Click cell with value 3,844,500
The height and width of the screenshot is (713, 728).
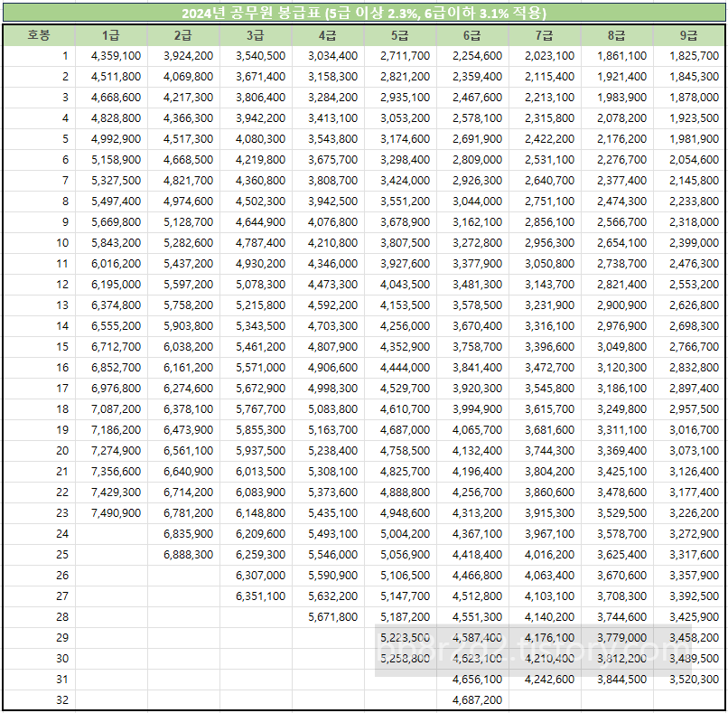pyautogui.click(x=617, y=680)
